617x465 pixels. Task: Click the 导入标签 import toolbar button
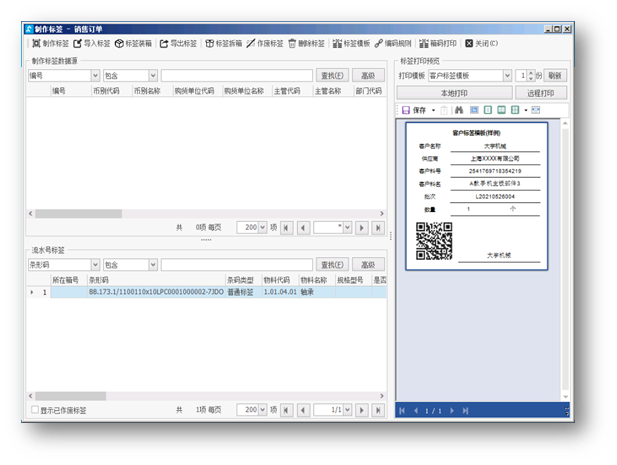[x=92, y=43]
